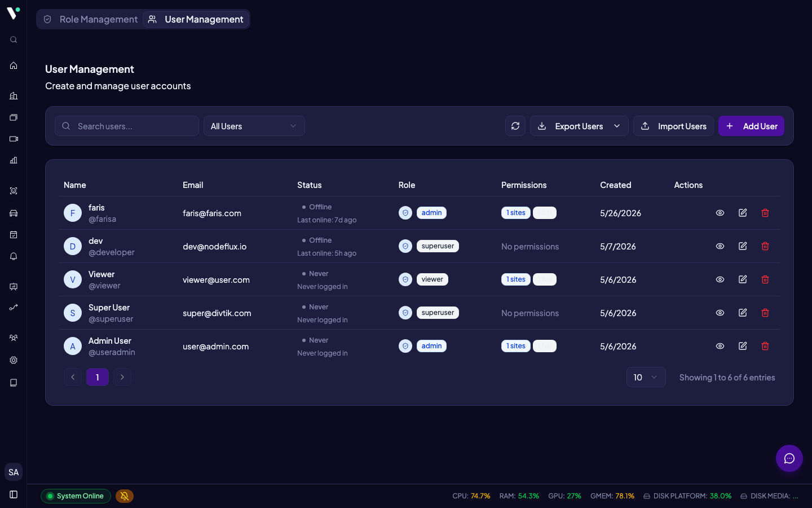Open the rows-per-page dropdown showing 10
Image resolution: width=812 pixels, height=508 pixels.
(x=646, y=377)
